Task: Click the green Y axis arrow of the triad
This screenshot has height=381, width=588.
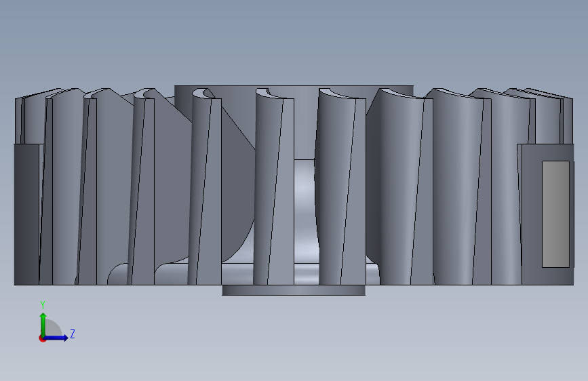Action: [x=43, y=324]
